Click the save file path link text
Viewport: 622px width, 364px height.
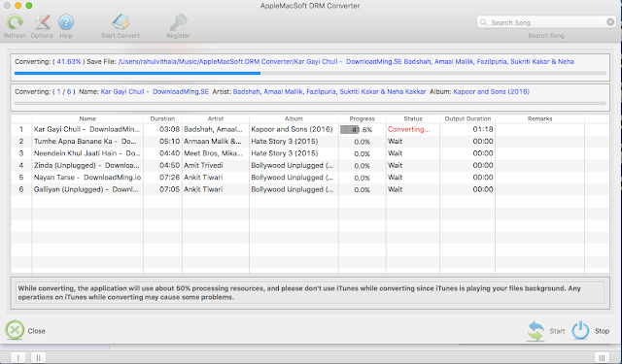tap(346, 61)
